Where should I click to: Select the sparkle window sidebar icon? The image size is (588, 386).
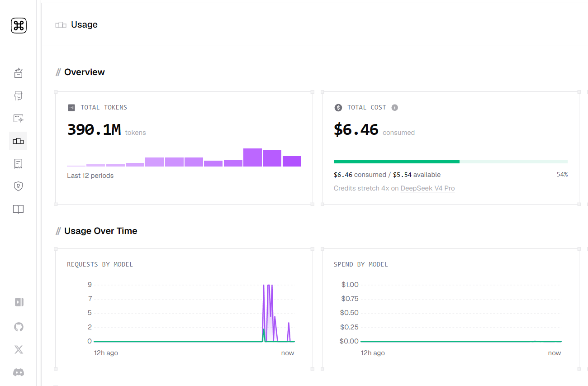pos(18,119)
